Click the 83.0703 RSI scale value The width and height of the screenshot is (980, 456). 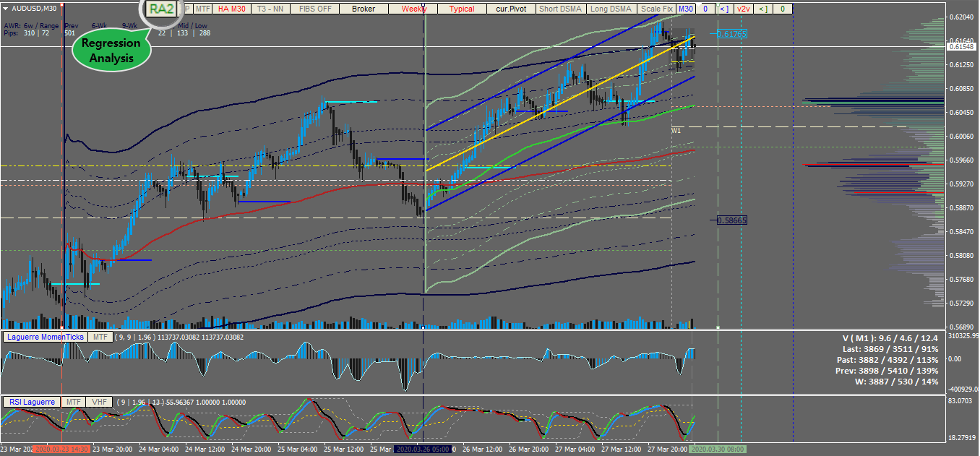click(x=959, y=400)
